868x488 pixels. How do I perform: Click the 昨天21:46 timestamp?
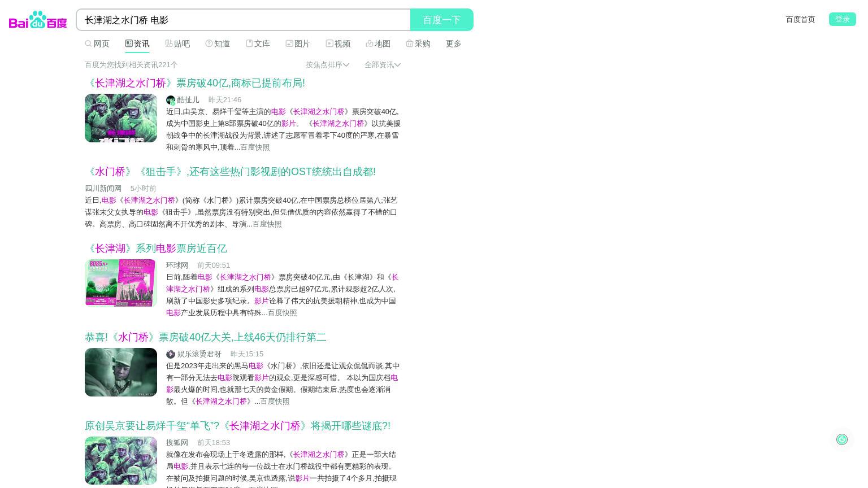coord(225,99)
